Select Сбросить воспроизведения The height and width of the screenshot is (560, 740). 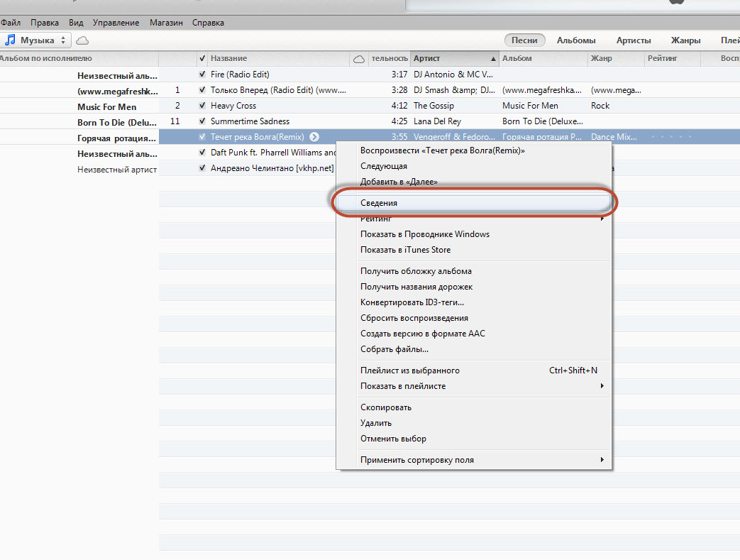click(474, 318)
